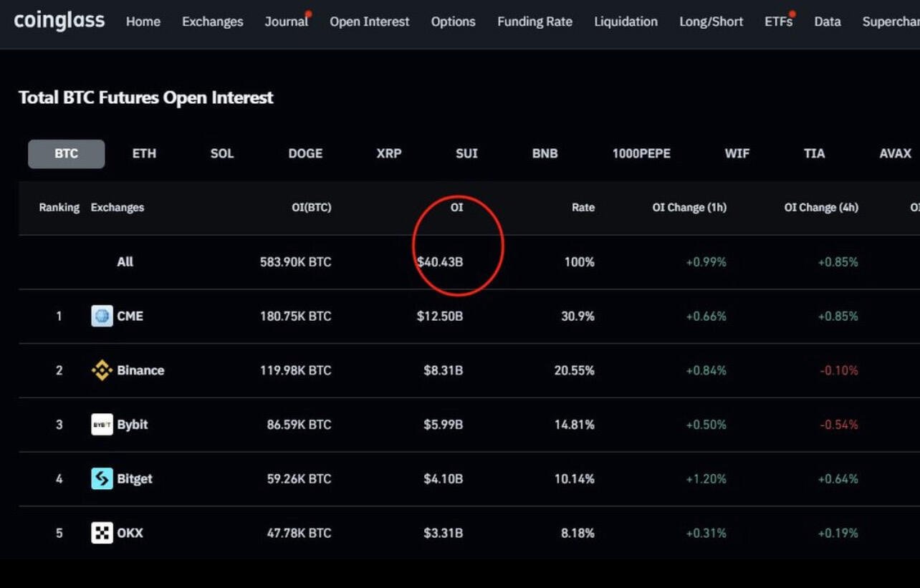
Task: Click OKX's 8.18% rate value
Action: coord(578,533)
